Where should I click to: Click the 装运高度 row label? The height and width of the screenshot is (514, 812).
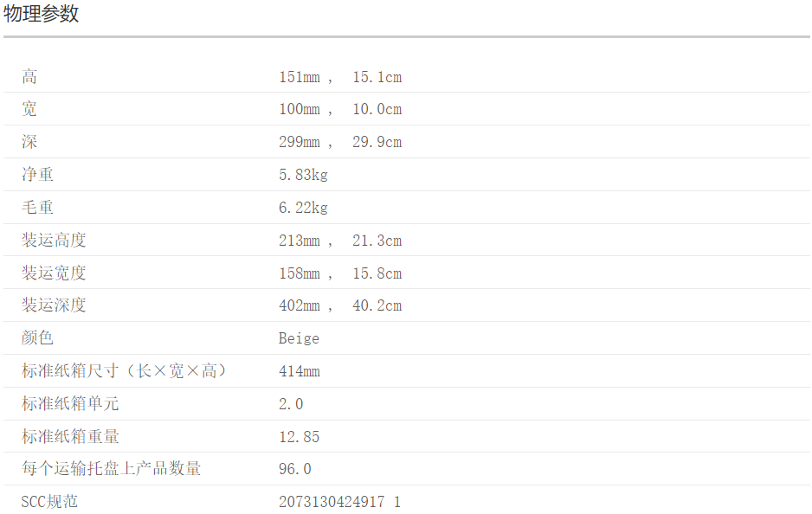coord(54,241)
